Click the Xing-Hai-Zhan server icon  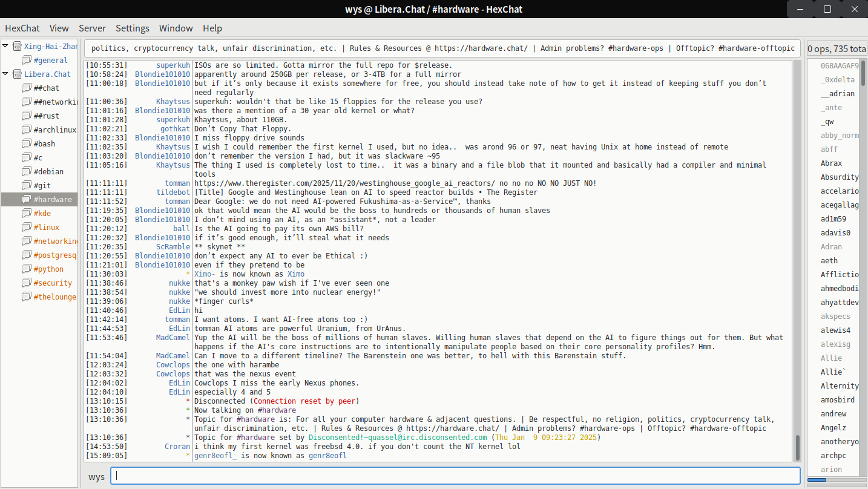[17, 46]
